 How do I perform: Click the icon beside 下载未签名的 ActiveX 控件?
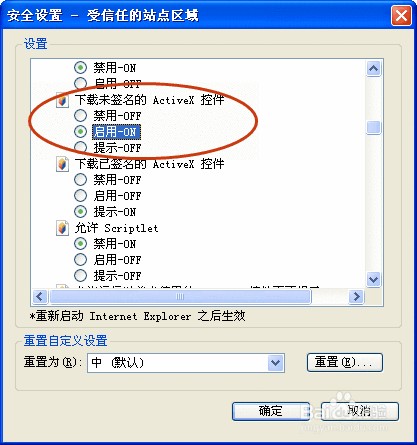pos(62,100)
